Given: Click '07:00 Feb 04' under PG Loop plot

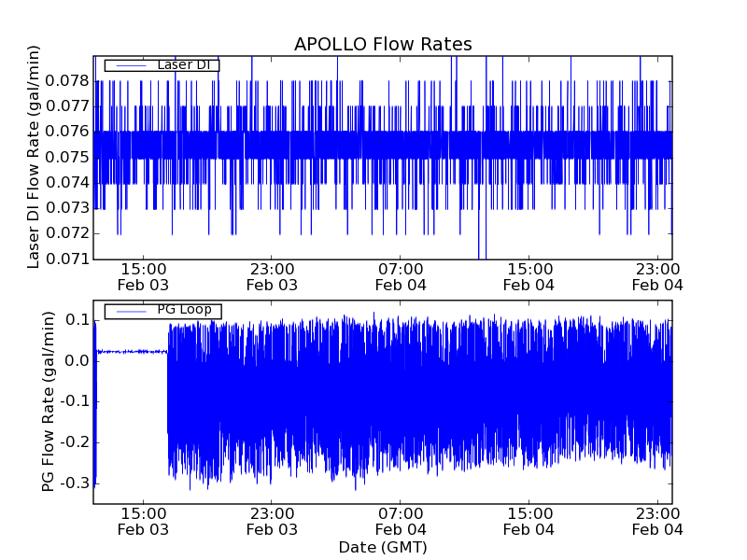Looking at the screenshot, I should click(x=401, y=522).
